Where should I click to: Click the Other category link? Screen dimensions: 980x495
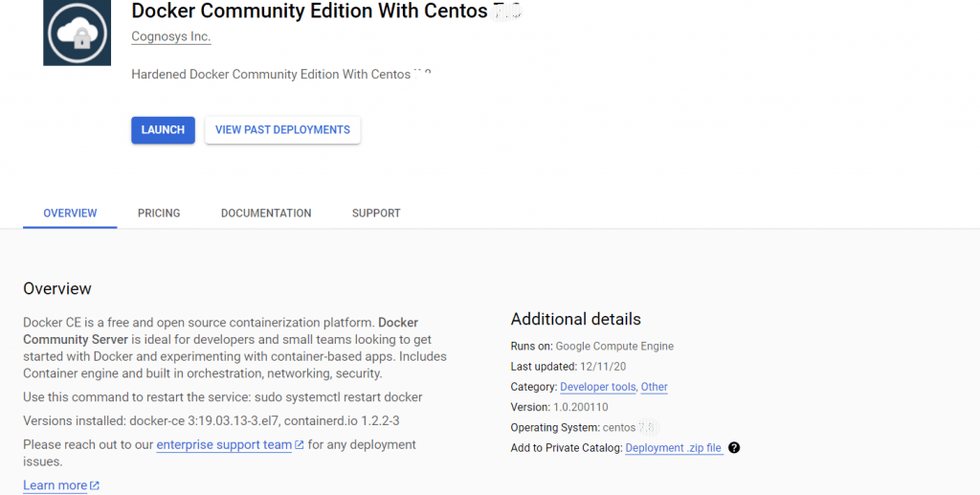pos(655,387)
